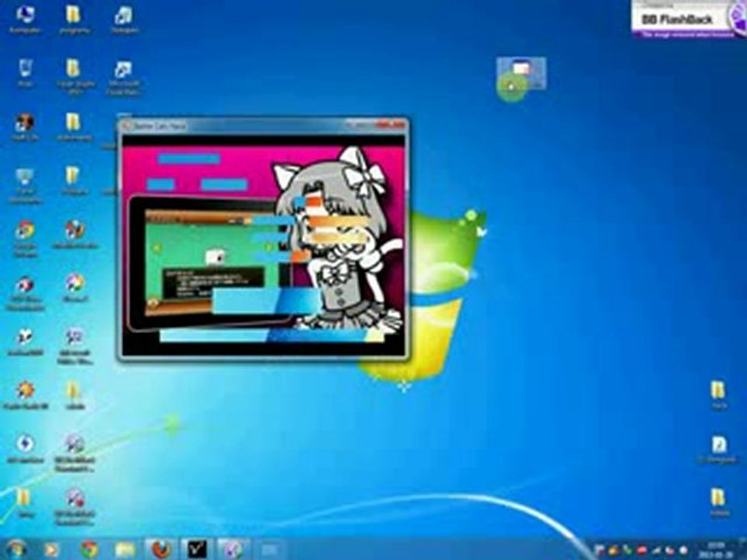Select BB FlashBack shortcut with red dot
The width and height of the screenshot is (747, 560).
(x=75, y=506)
